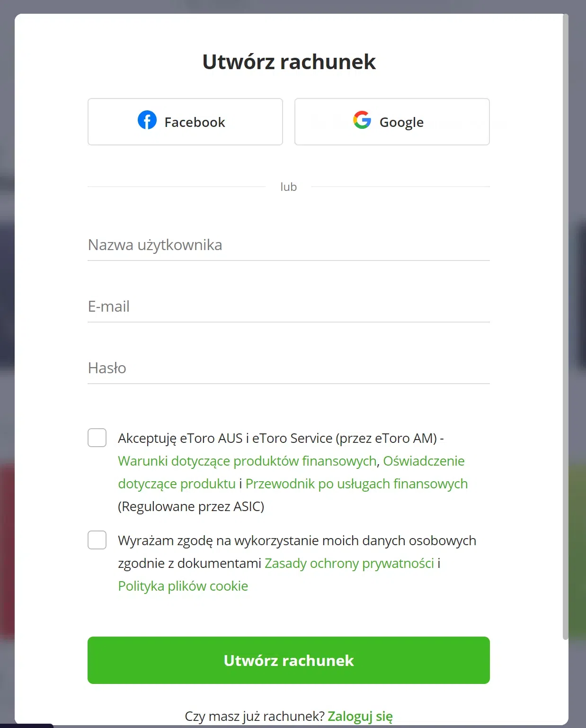
Task: Click the Czy masz już rachunek text
Action: pyautogui.click(x=255, y=716)
